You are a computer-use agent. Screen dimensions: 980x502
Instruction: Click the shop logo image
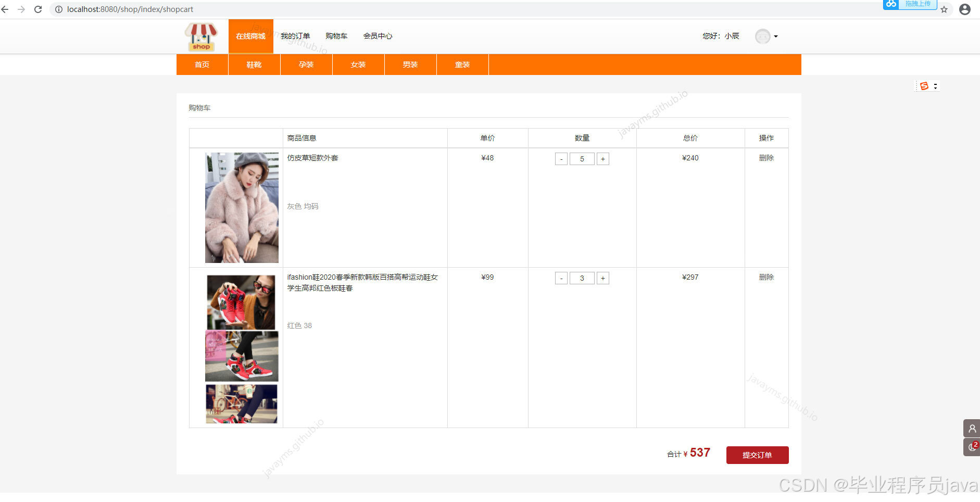(x=201, y=37)
